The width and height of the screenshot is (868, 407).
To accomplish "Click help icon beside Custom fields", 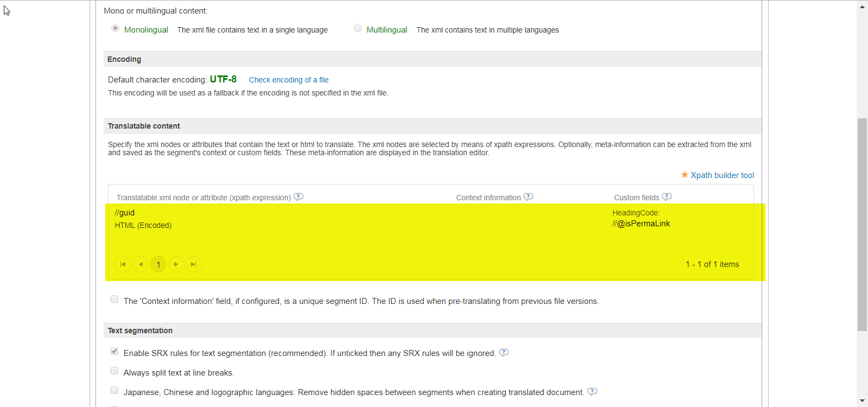I will [x=667, y=197].
